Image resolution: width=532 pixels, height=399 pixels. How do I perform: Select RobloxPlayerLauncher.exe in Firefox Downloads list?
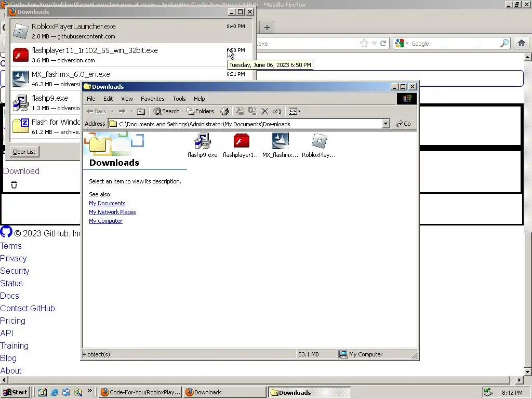[x=131, y=31]
